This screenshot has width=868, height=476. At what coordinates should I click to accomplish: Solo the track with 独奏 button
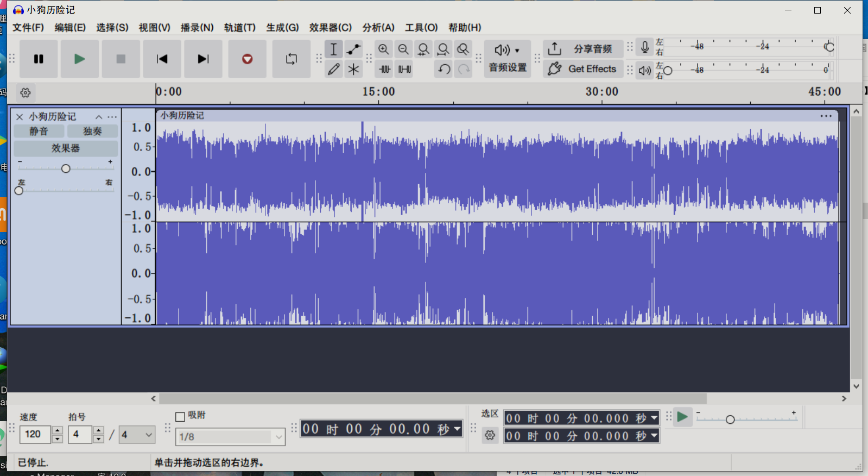pos(92,131)
